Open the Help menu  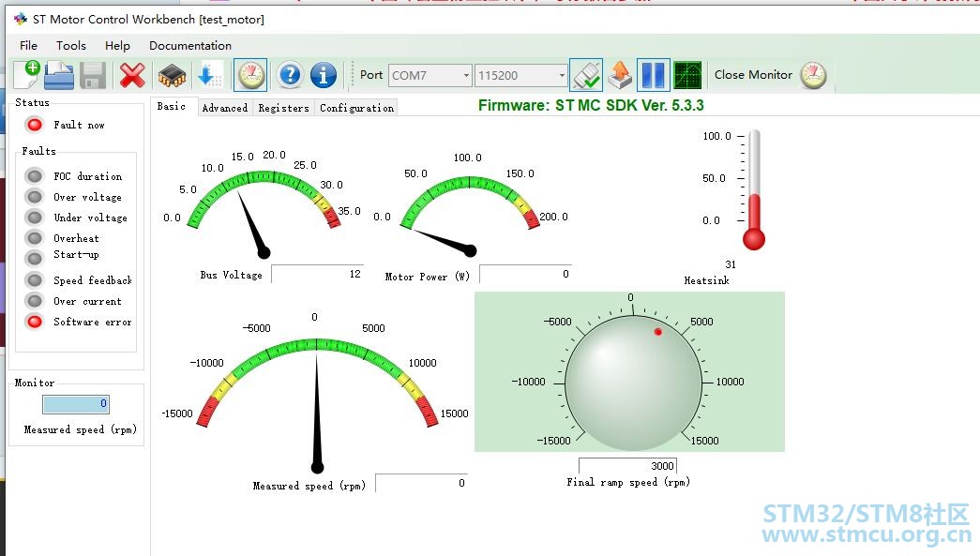[x=117, y=46]
